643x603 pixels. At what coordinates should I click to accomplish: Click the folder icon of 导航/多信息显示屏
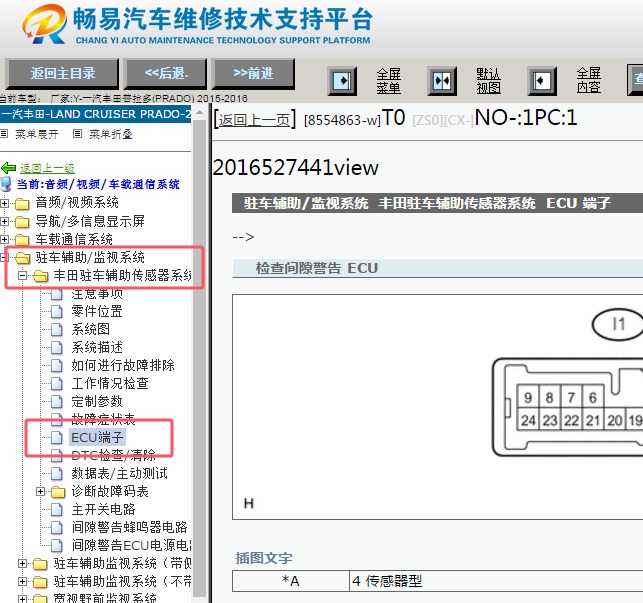click(22, 222)
